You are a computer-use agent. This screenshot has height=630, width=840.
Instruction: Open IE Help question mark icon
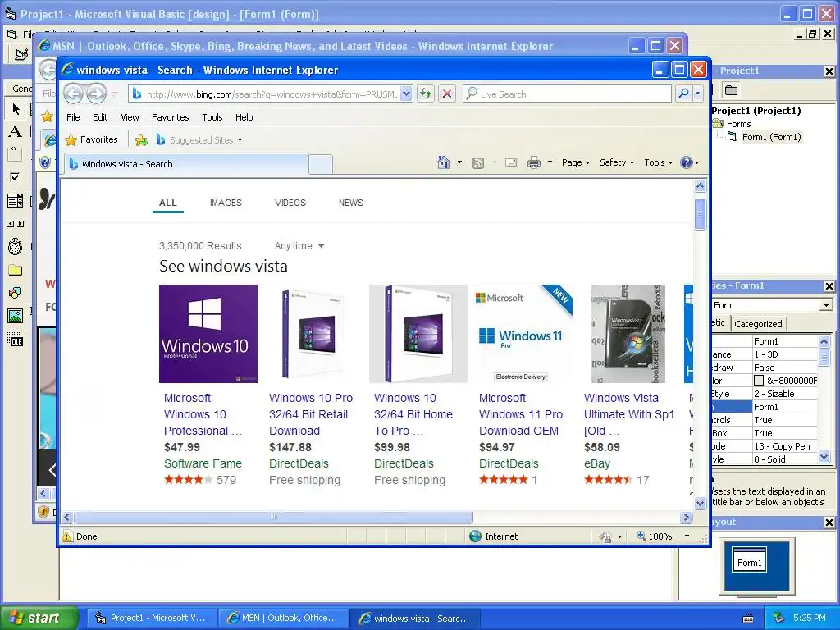[x=687, y=162]
